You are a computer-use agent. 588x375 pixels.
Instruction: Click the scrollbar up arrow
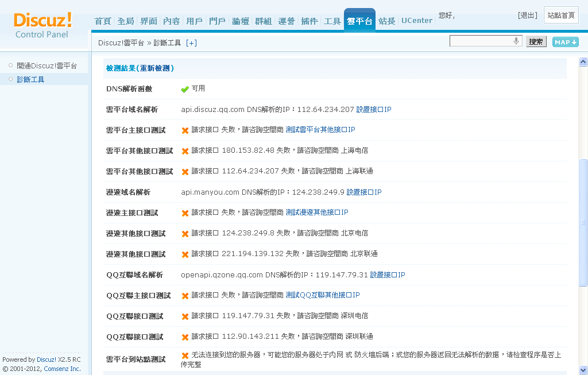[583, 62]
